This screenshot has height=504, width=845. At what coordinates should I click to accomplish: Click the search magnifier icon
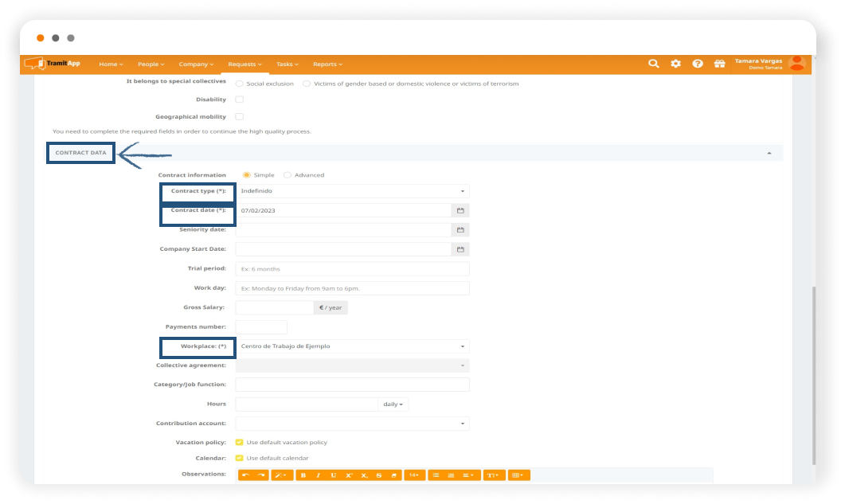pyautogui.click(x=653, y=64)
